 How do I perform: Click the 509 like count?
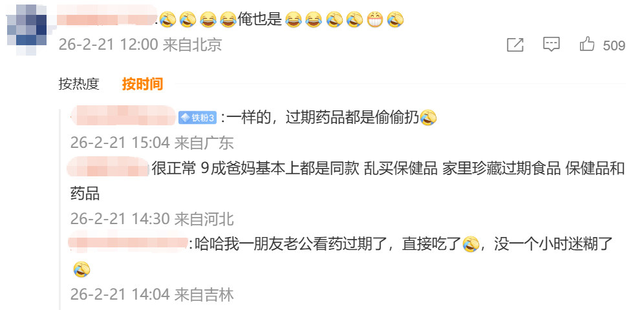(x=614, y=45)
